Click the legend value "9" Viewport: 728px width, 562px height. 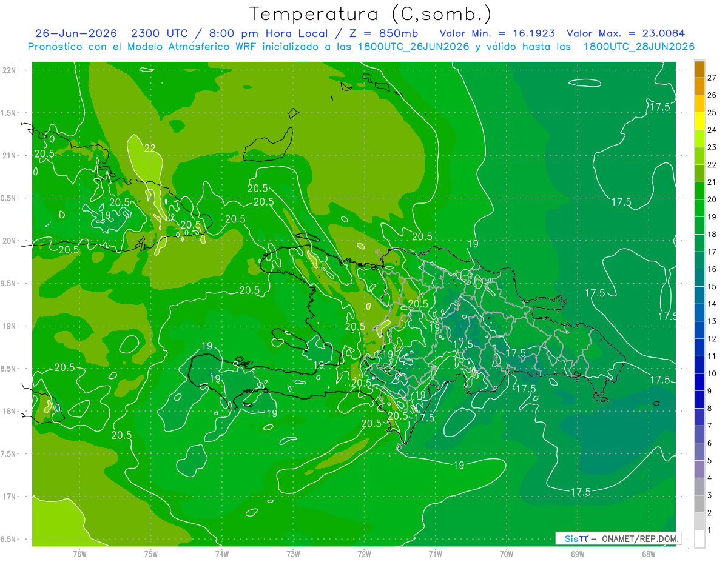point(710,391)
